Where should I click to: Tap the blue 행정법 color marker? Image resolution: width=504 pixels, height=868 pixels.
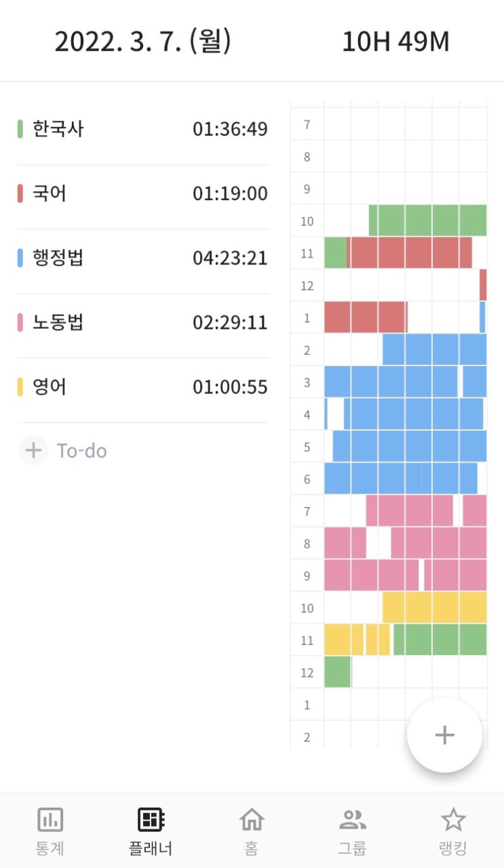pos(20,258)
